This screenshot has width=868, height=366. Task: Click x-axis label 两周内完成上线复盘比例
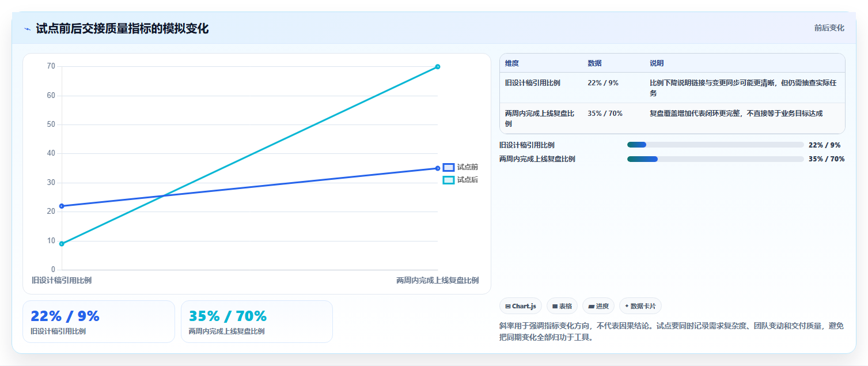click(437, 281)
